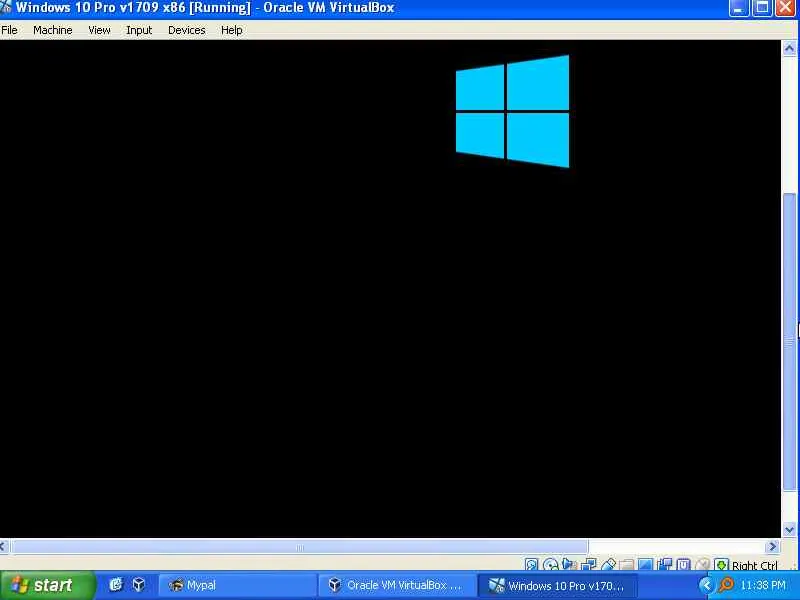Click the hard disk activity status icon
The width and height of the screenshot is (800, 600).
(x=532, y=564)
